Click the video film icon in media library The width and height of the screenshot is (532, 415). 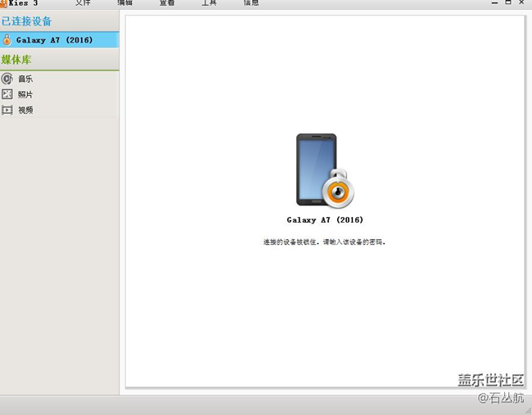pos(7,110)
